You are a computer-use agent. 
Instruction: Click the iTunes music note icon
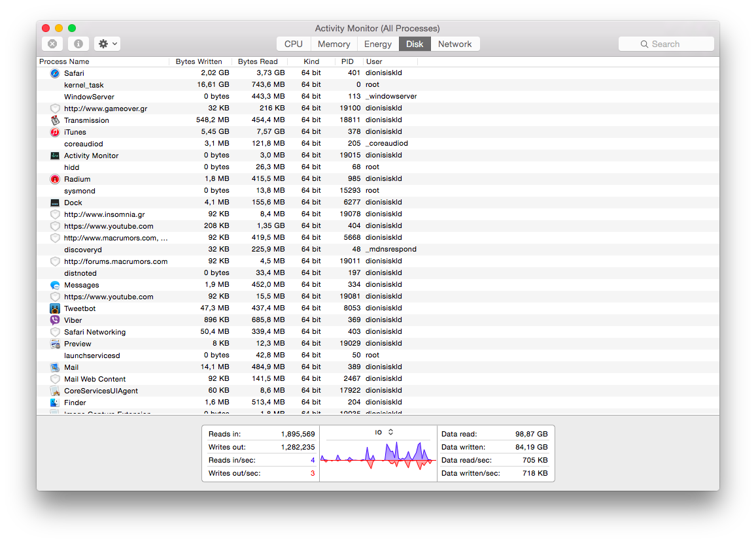point(55,132)
